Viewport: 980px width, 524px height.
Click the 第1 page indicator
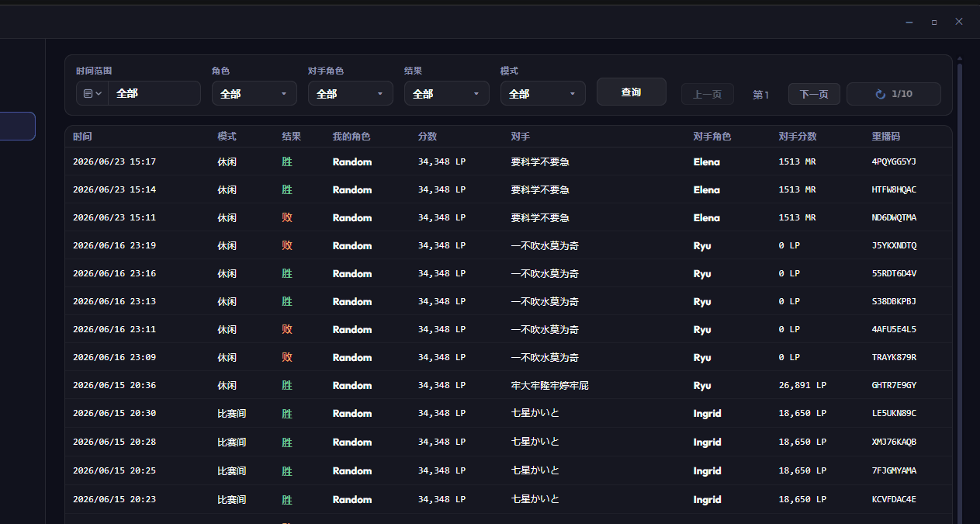click(x=761, y=95)
